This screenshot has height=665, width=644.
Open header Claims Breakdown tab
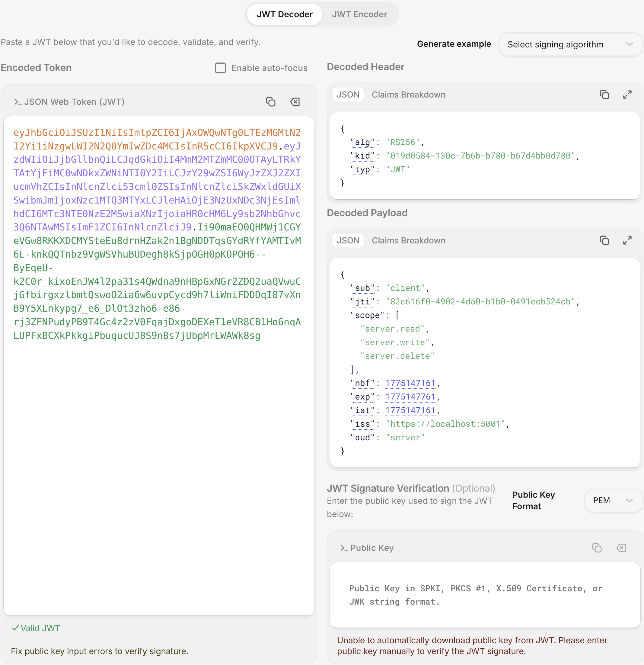click(408, 95)
